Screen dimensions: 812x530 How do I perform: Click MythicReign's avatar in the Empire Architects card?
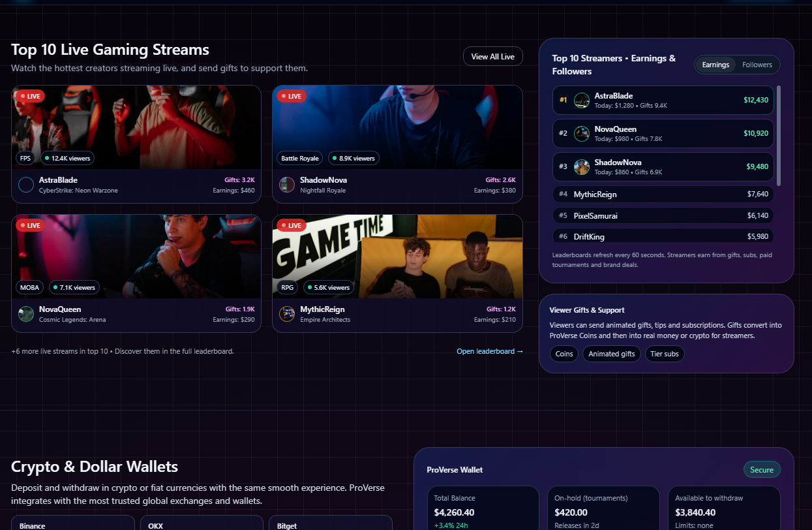pyautogui.click(x=287, y=314)
